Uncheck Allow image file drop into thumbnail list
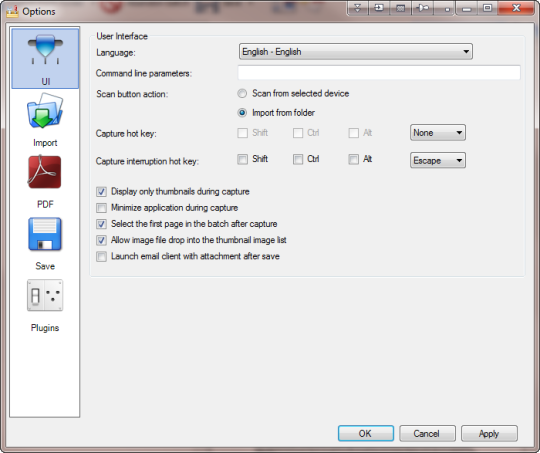Viewport: 540px width, 453px height. 101,240
